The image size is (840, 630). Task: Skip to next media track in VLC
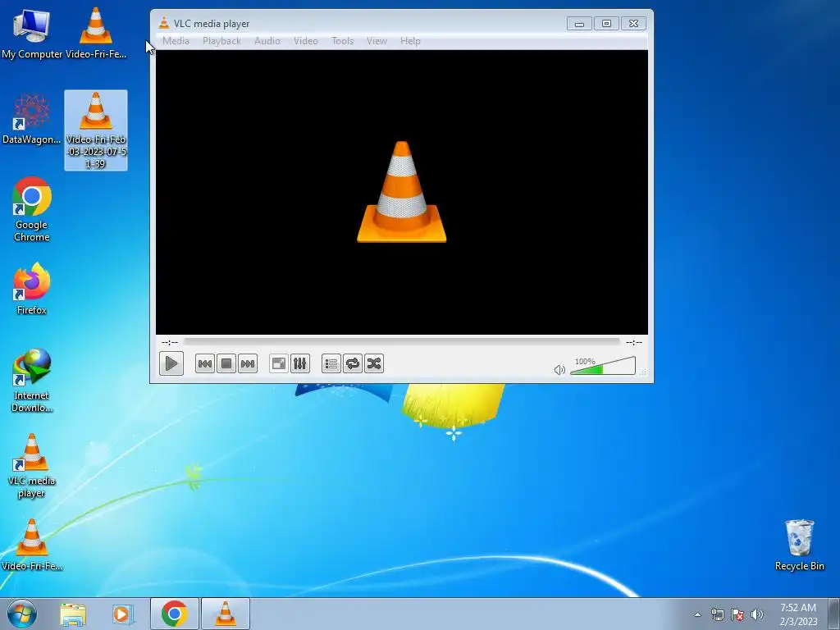pos(248,363)
